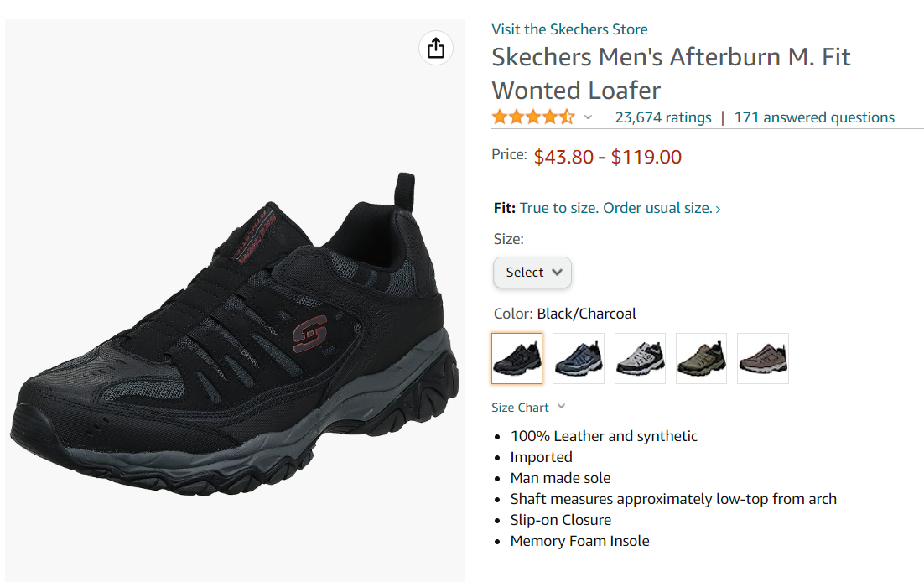Select the Black/Charcoal color swatch
The width and height of the screenshot is (924, 582).
[x=517, y=359]
